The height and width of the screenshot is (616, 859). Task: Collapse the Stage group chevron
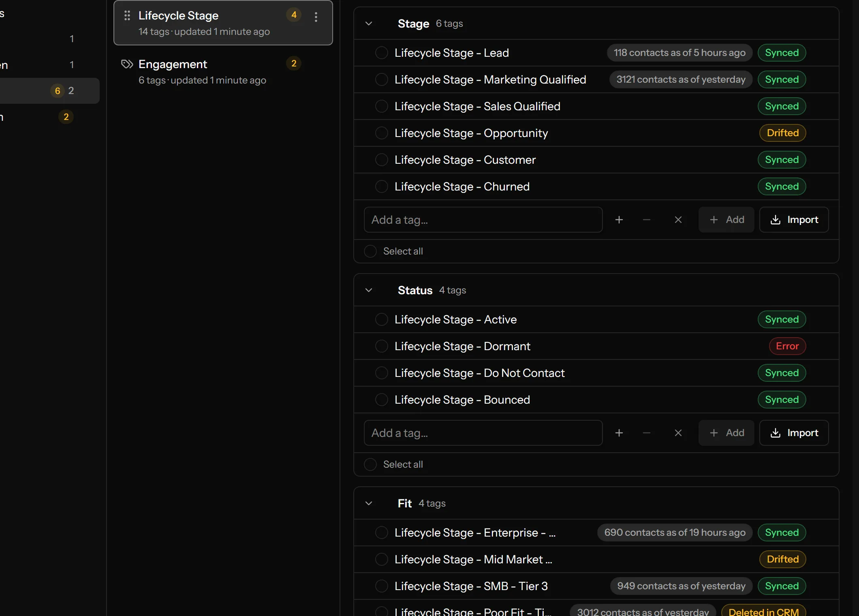click(369, 24)
